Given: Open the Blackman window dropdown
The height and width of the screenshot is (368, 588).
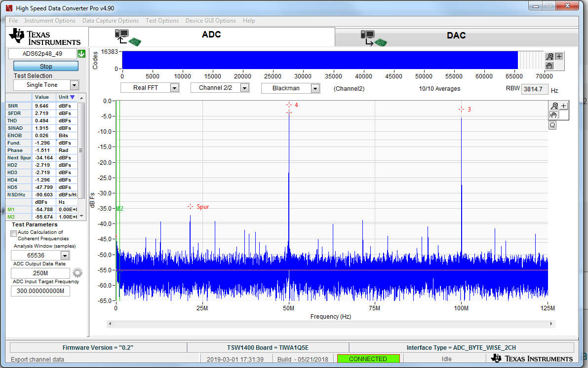Looking at the screenshot, I should click(315, 88).
